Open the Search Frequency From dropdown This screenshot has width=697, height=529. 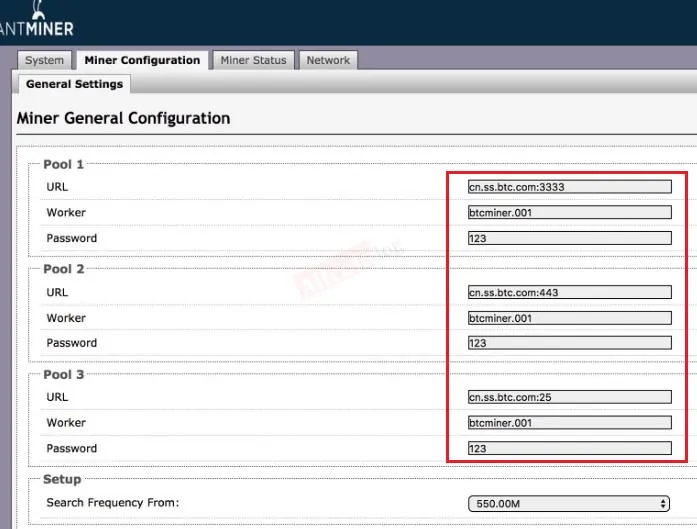(569, 504)
